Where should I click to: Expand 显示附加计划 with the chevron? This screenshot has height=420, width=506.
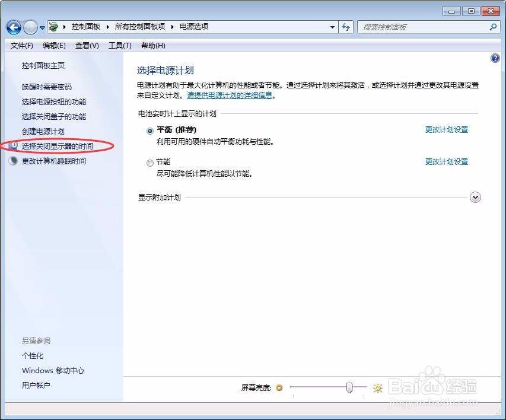475,197
